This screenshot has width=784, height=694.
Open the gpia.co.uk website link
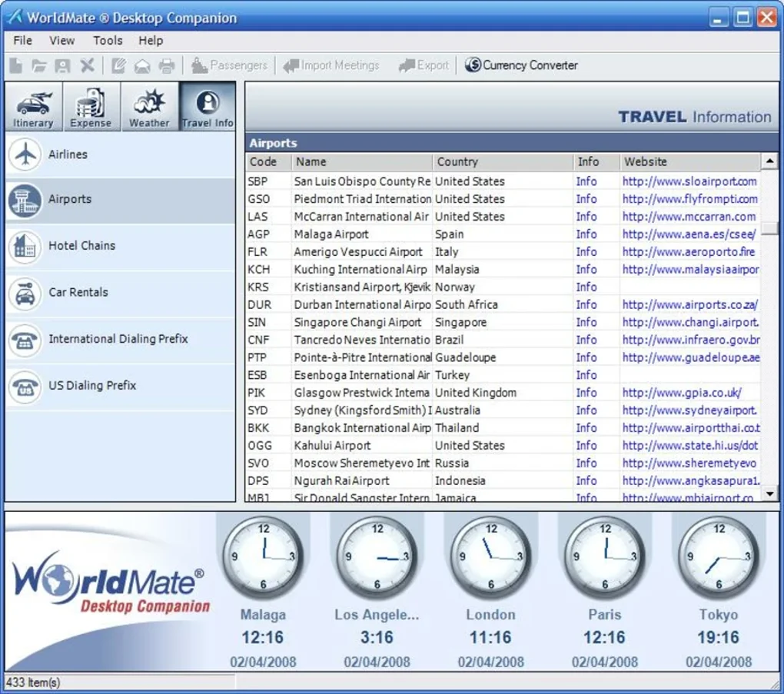682,393
